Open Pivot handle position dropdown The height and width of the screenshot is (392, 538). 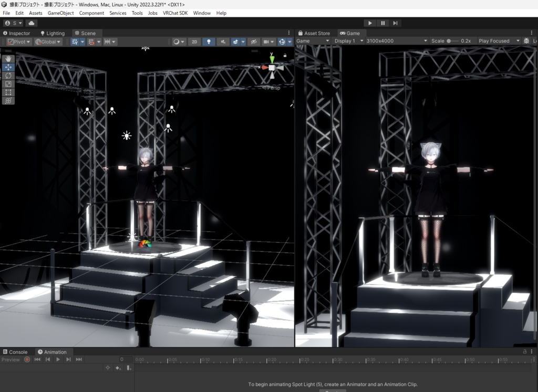19,42
